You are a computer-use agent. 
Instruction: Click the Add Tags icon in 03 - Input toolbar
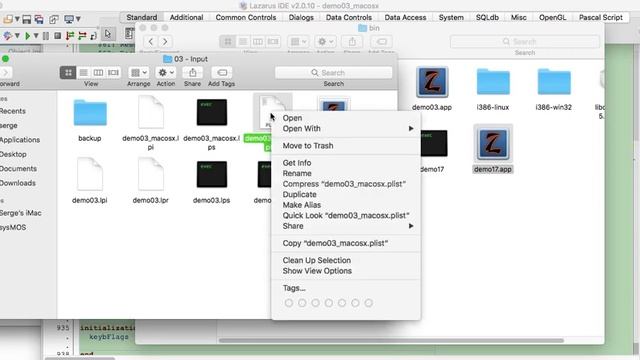click(x=222, y=73)
